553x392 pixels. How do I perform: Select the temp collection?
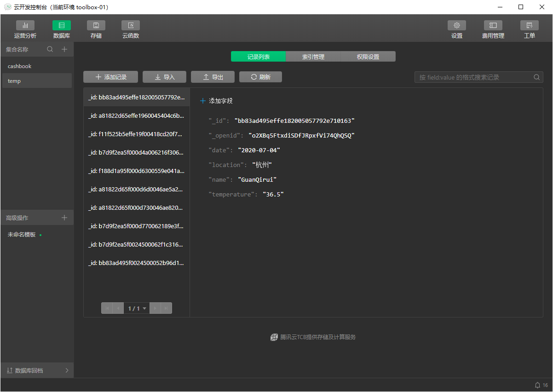[36, 81]
